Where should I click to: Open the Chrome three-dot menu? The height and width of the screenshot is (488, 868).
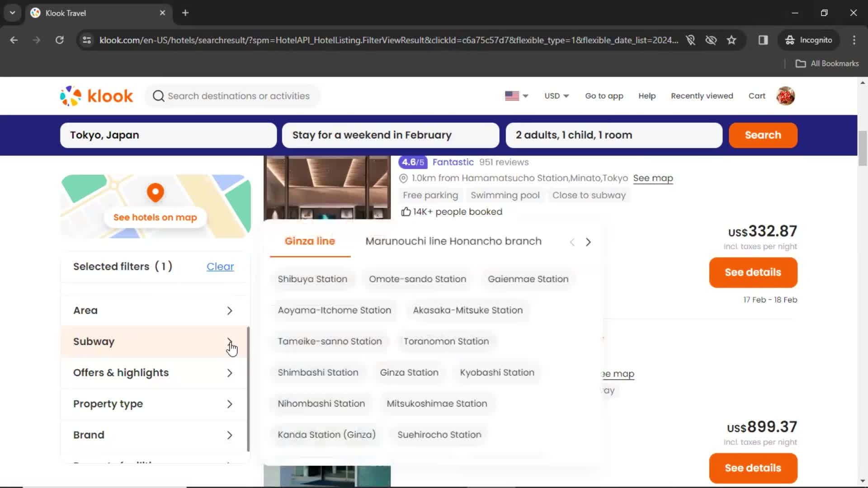(x=854, y=40)
